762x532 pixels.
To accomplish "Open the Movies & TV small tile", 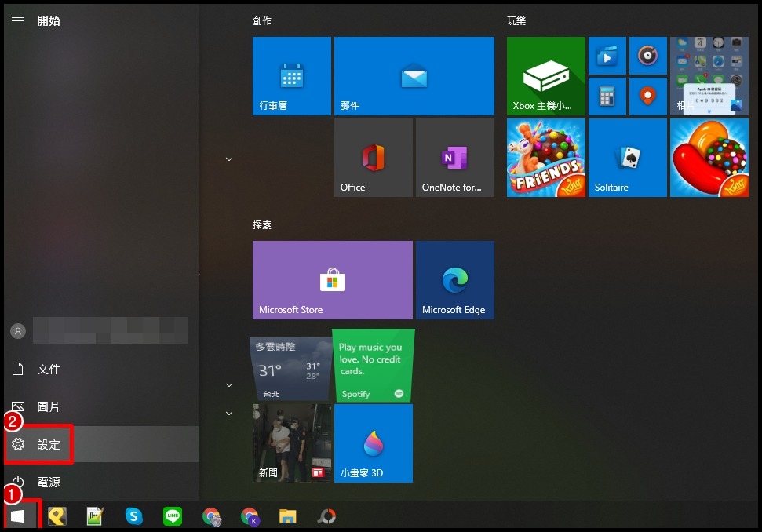I will pyautogui.click(x=607, y=56).
